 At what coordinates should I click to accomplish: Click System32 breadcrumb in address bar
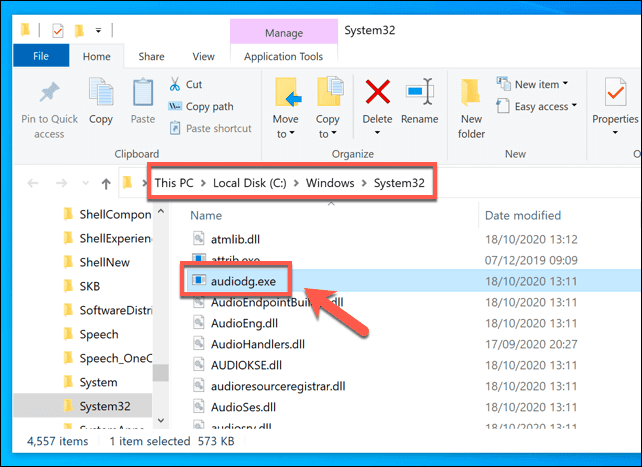(x=399, y=183)
